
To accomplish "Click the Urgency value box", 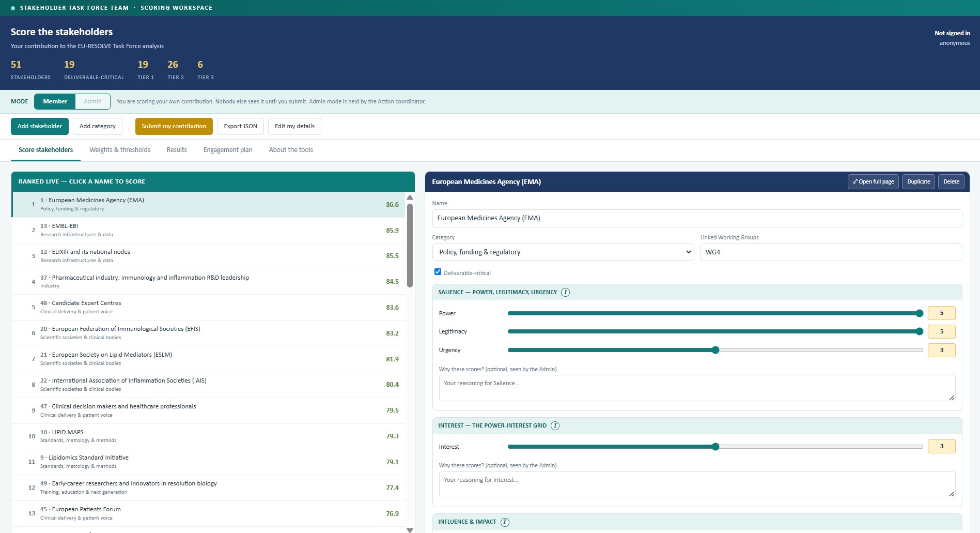I will tap(941, 350).
